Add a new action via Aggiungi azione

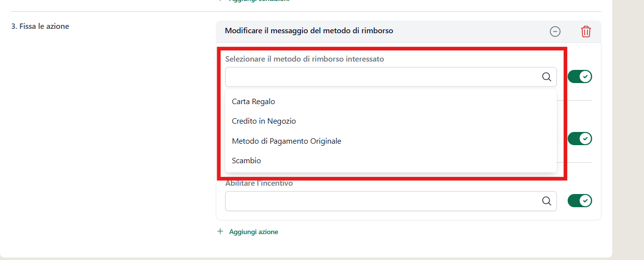[x=253, y=232]
